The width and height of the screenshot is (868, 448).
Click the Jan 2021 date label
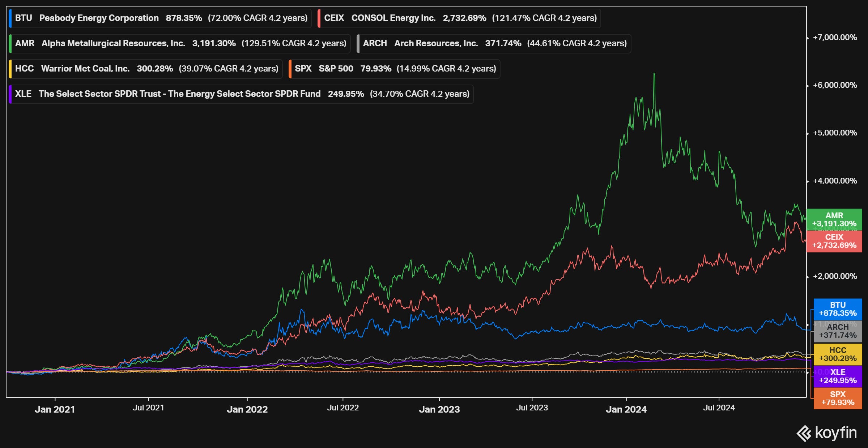pos(55,409)
